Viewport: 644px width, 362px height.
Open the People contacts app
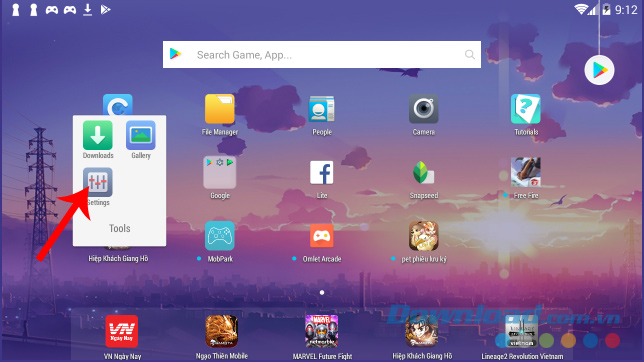pyautogui.click(x=322, y=109)
